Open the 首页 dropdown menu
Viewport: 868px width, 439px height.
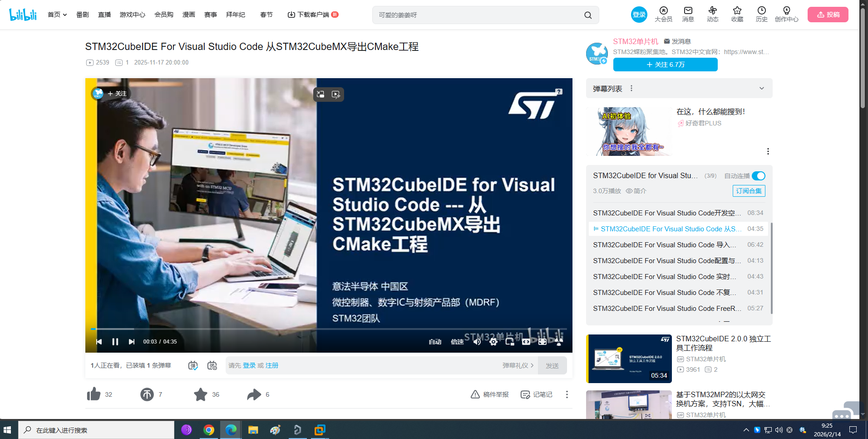pyautogui.click(x=57, y=15)
